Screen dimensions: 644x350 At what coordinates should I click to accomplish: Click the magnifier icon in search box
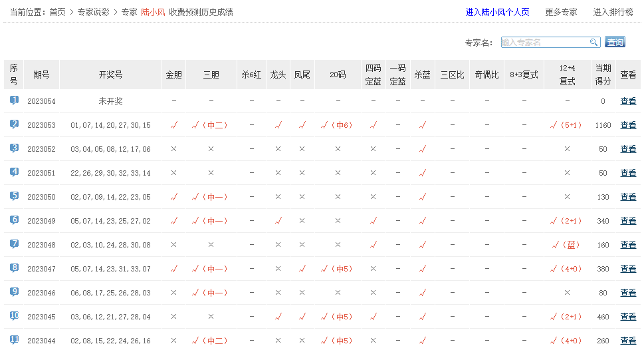(594, 43)
